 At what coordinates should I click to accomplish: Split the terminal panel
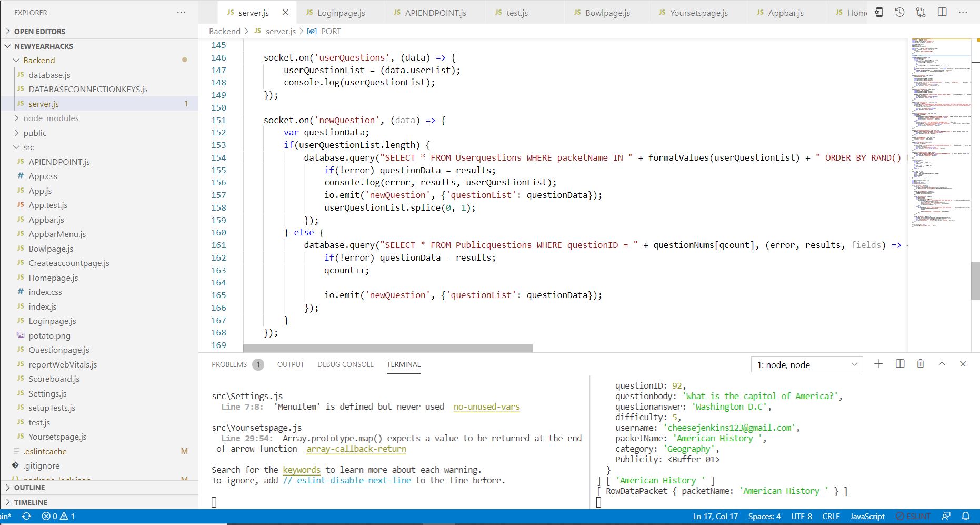pyautogui.click(x=900, y=364)
